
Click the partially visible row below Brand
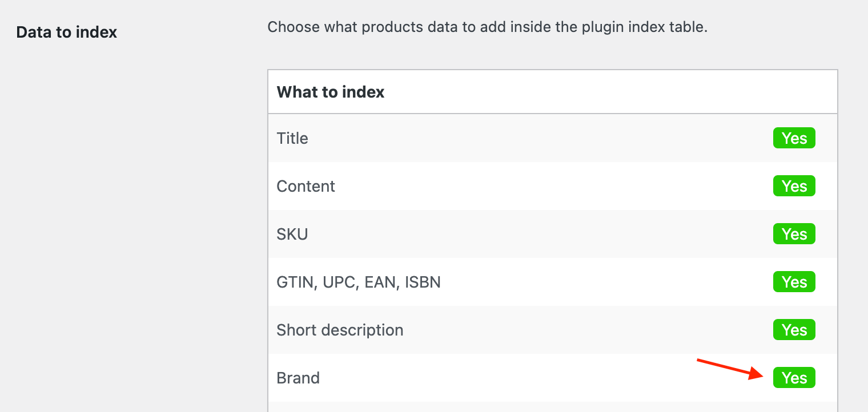click(x=552, y=407)
